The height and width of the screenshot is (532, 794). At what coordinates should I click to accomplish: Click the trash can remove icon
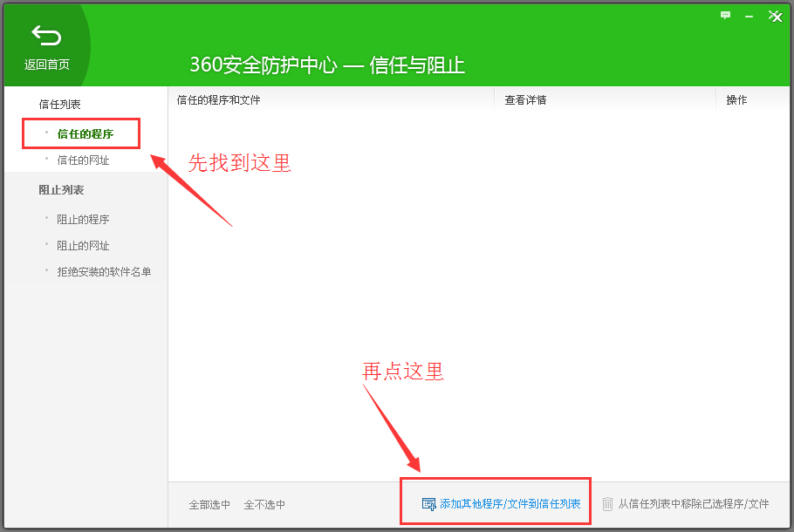point(607,504)
